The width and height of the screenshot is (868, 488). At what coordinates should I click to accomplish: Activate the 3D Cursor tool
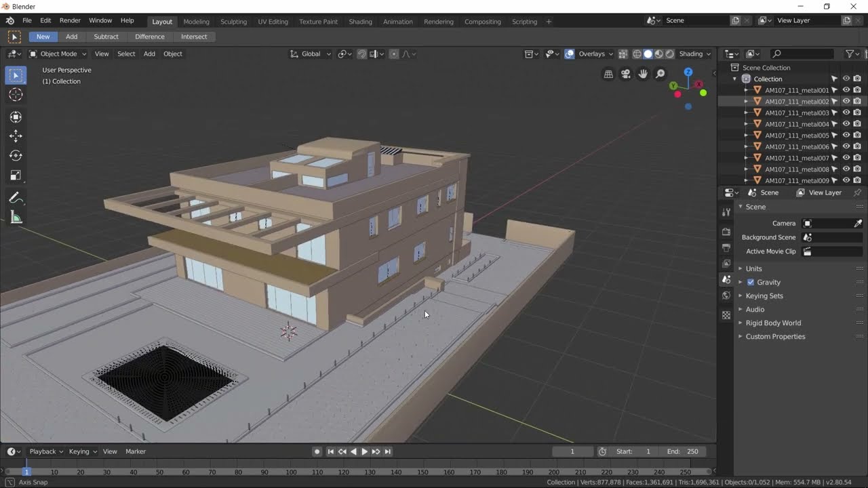pos(16,95)
